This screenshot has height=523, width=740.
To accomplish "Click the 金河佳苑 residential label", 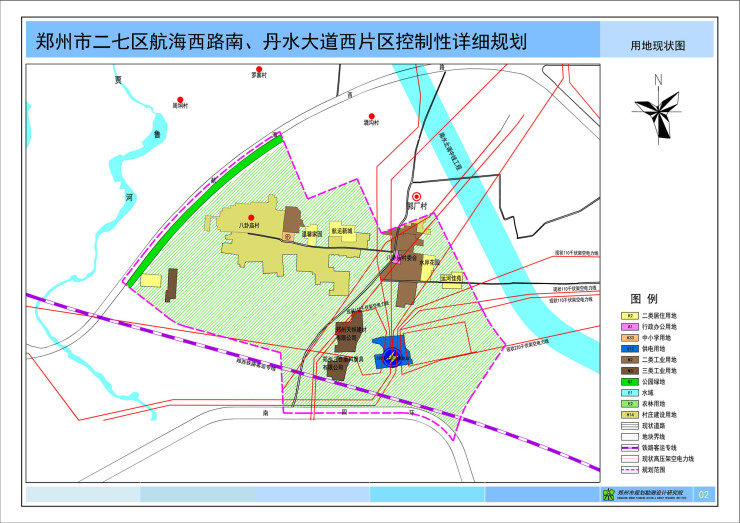I will pyautogui.click(x=451, y=279).
